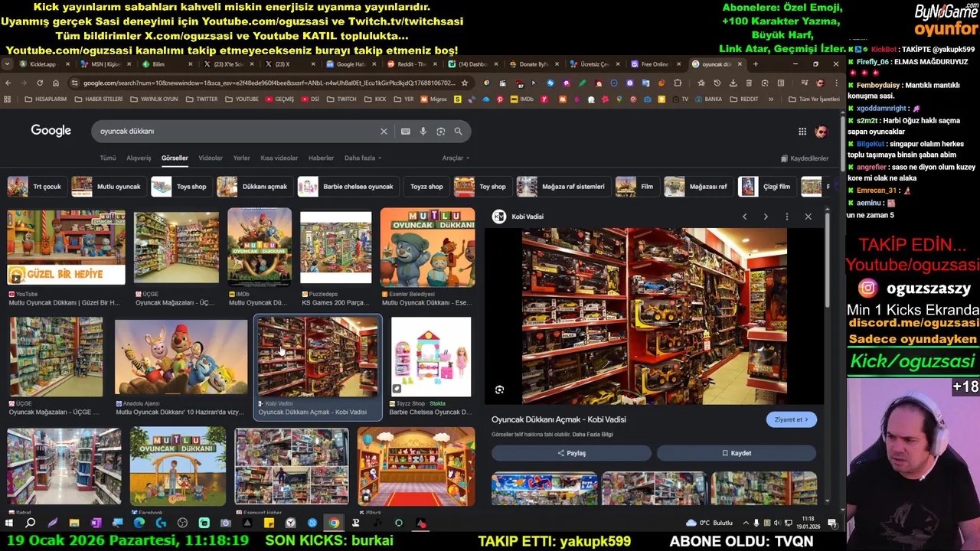The image size is (980, 551).
Task: Open Oyuncak Dükkanı Açmak - Kobi Vadisi title
Action: click(559, 419)
